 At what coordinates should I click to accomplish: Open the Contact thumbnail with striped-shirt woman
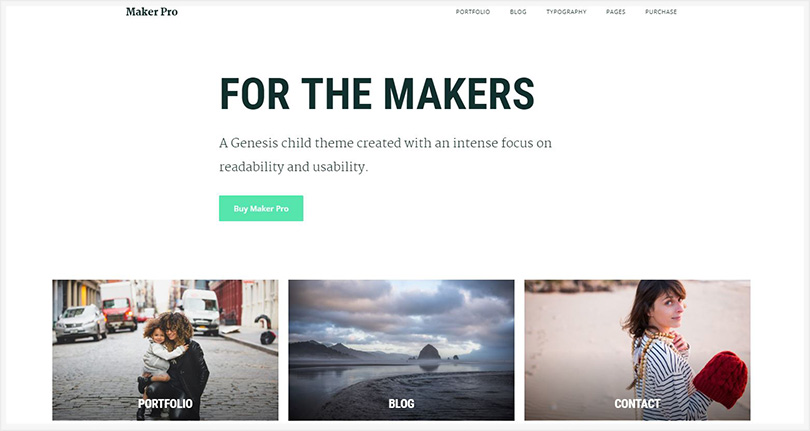point(637,350)
